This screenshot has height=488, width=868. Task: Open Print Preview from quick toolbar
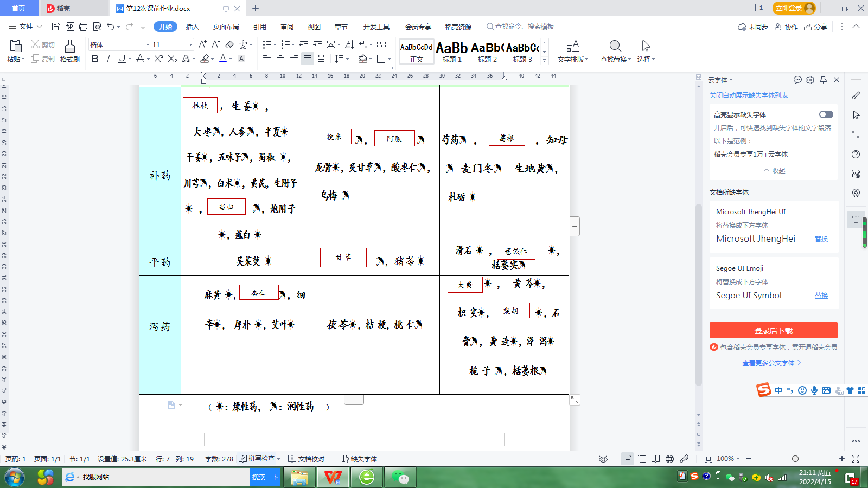coord(97,27)
